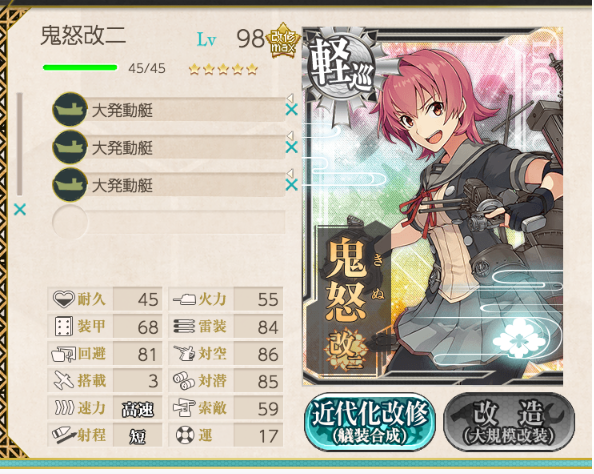Viewport: 594px width, 474px height.
Task: Click the remove-all-equipment X below the scrollbar
Action: [20, 209]
